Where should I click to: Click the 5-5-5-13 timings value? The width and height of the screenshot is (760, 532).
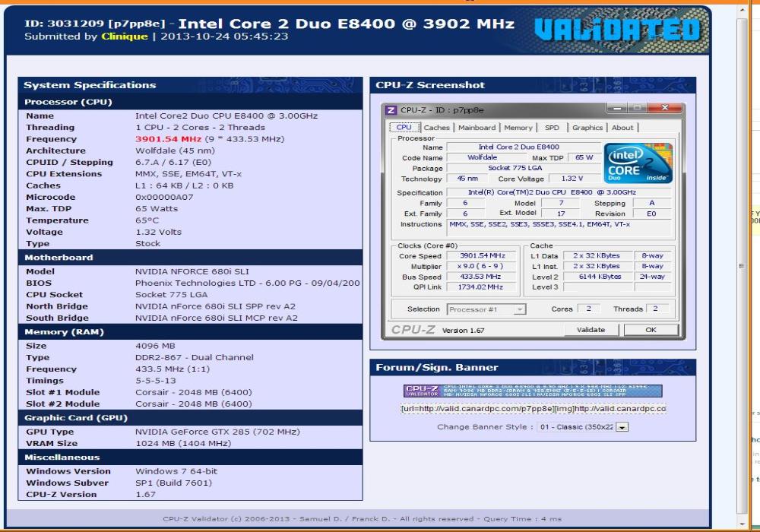coord(156,380)
